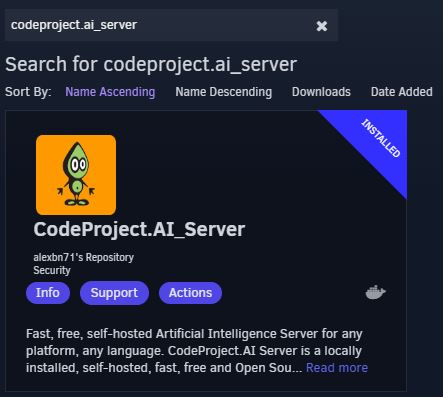The image size is (443, 397).
Task: Open the Info button
Action: coord(48,293)
